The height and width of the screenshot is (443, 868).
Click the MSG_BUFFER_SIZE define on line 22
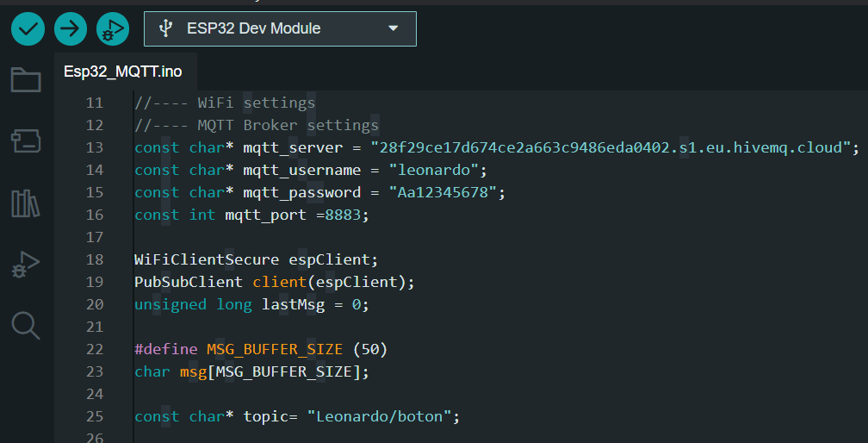click(x=275, y=349)
